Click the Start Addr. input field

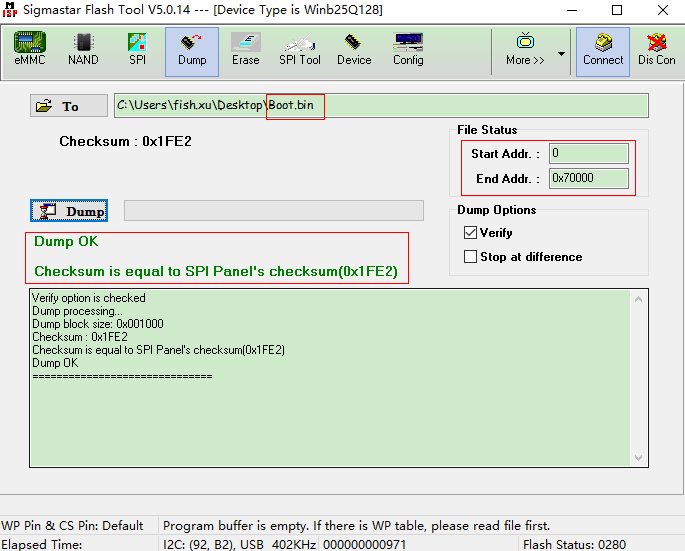[589, 154]
